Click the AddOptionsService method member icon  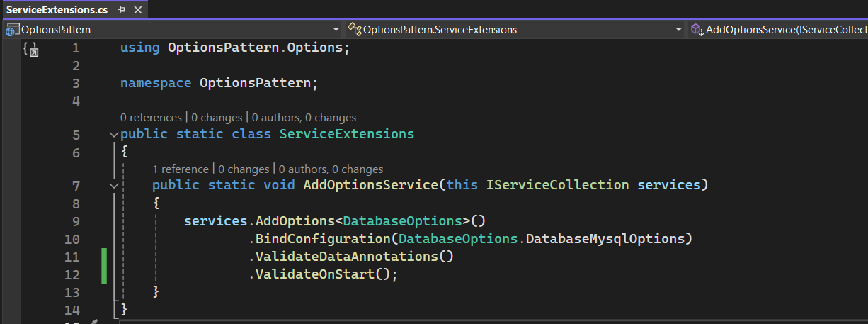coord(697,30)
